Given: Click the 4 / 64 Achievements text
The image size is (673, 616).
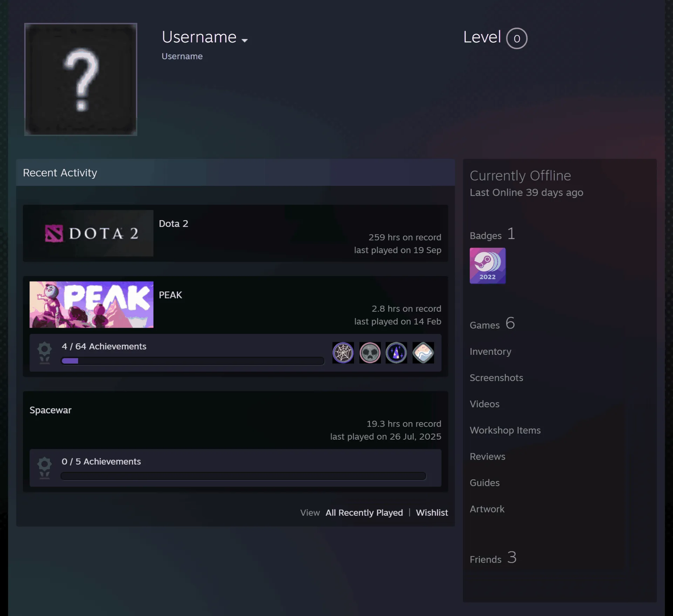Looking at the screenshot, I should click(104, 346).
